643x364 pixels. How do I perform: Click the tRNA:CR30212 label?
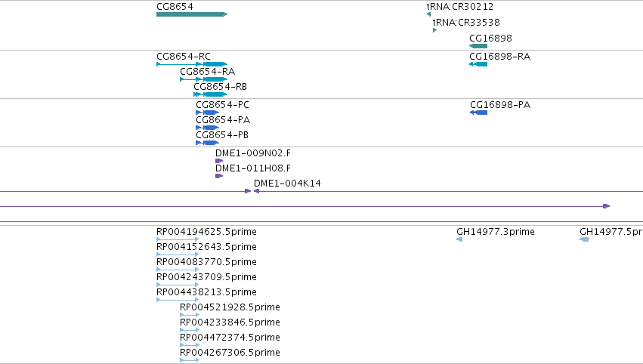tap(460, 7)
